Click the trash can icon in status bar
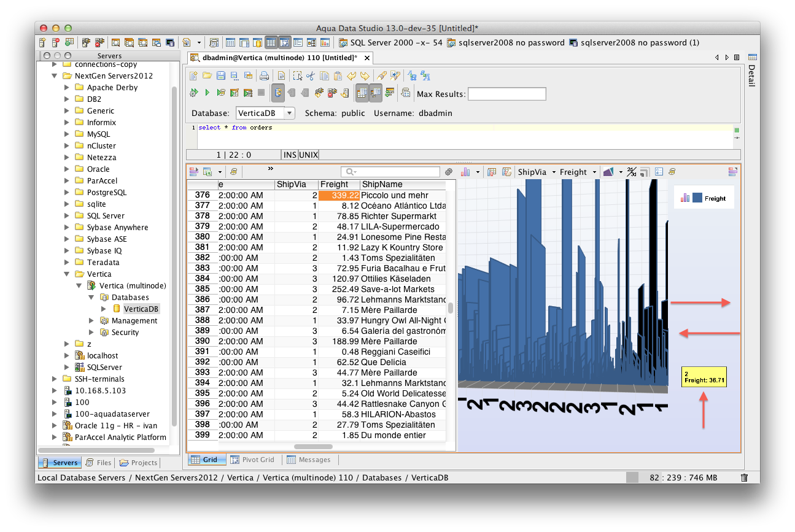795x532 pixels. pyautogui.click(x=744, y=477)
